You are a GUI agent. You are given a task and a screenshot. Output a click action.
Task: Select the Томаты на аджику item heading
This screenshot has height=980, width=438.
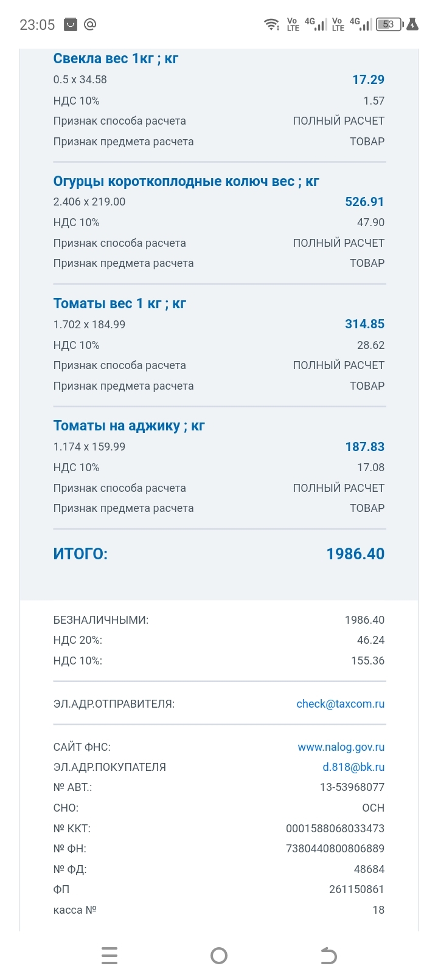[x=129, y=426]
